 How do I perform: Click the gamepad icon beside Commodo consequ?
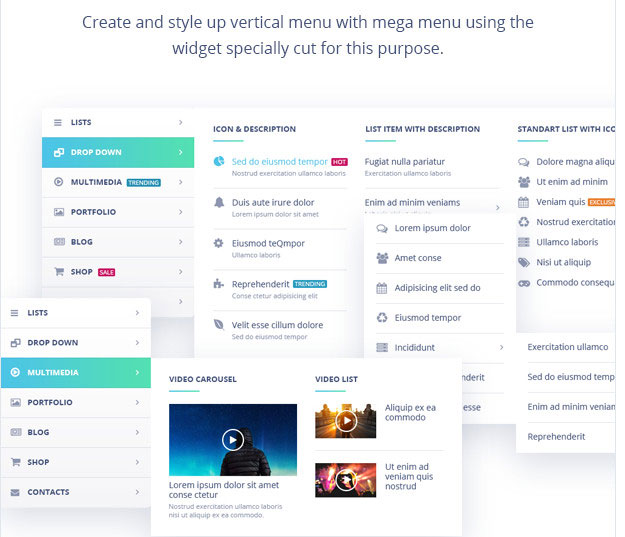click(524, 283)
